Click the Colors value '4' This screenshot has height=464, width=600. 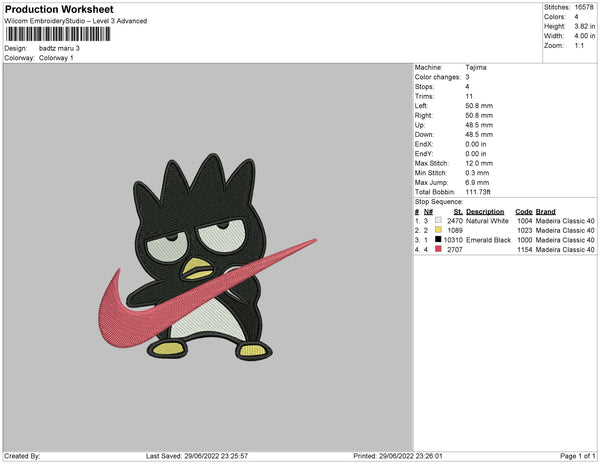pos(576,17)
